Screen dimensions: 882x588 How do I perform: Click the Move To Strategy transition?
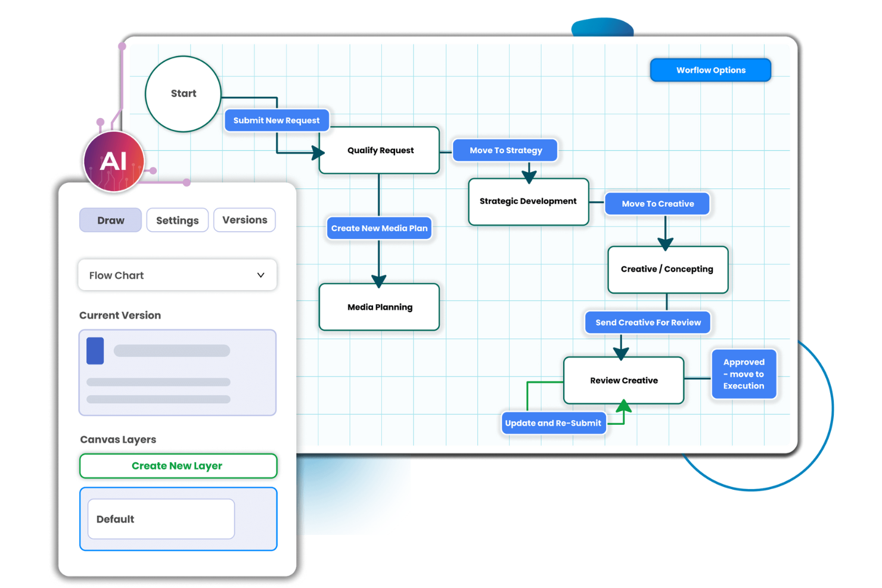pos(505,150)
